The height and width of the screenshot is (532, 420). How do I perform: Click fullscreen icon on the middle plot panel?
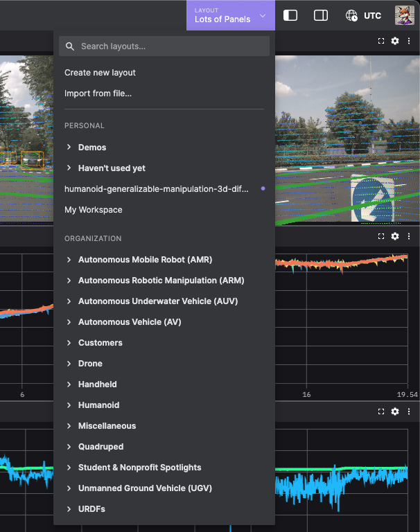[x=381, y=236]
